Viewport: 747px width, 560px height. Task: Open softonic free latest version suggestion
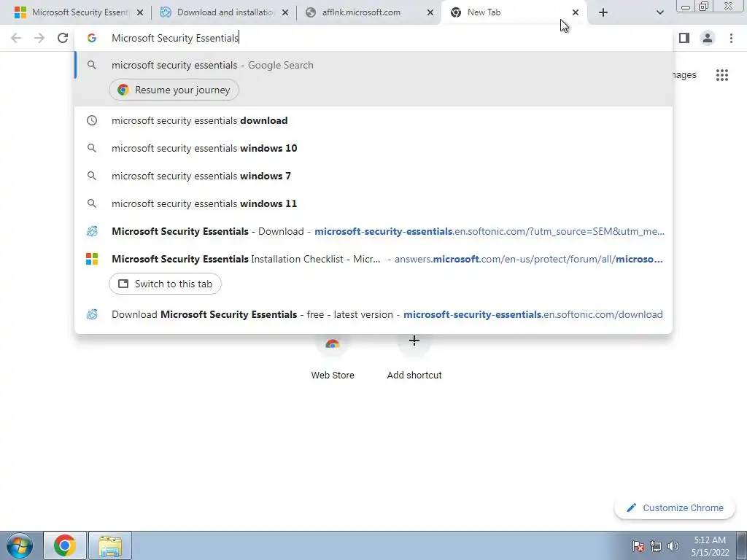[373, 314]
